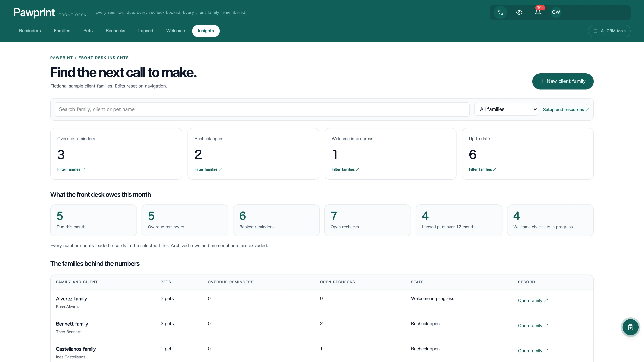644x362 pixels.
Task: Click the Family and Client column header
Action: 77,282
